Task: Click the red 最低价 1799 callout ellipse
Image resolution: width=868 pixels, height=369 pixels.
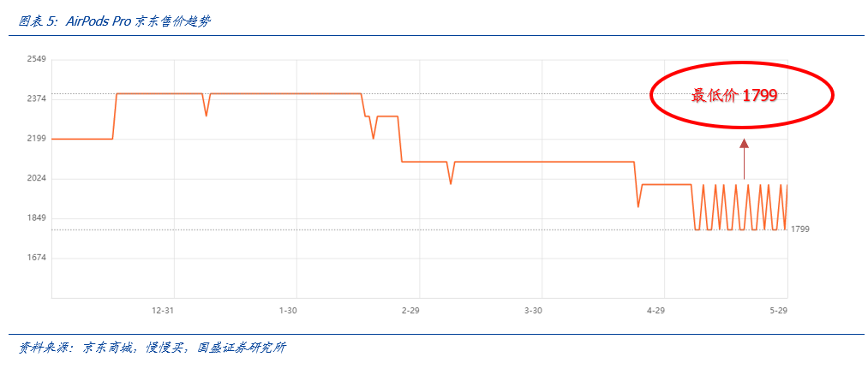Action: click(x=742, y=95)
